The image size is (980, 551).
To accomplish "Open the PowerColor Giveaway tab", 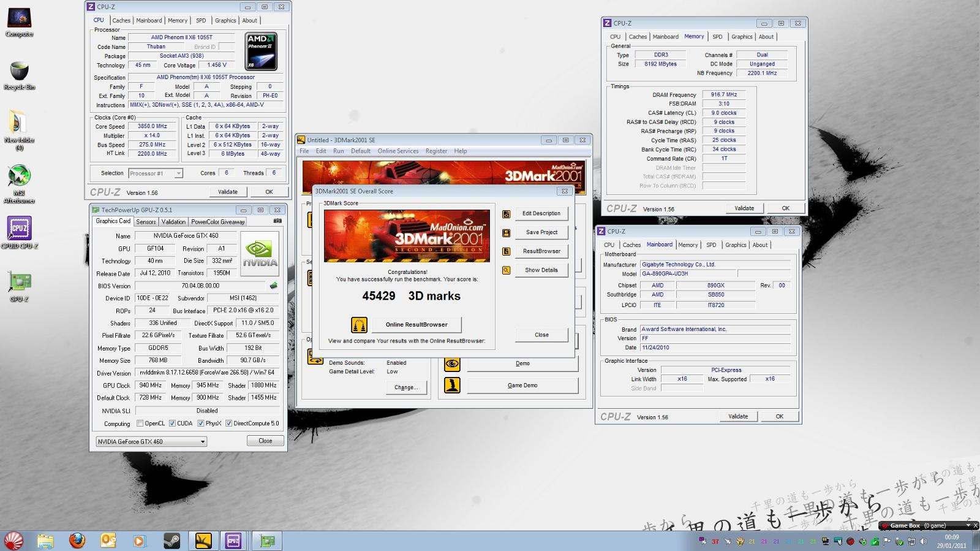I will pos(217,222).
